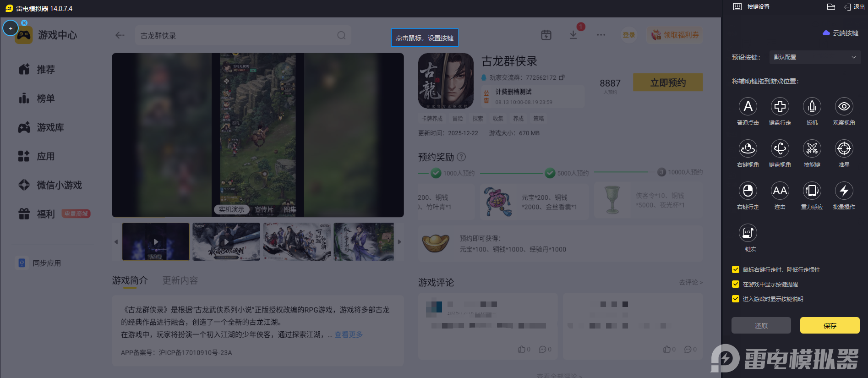Select the 右键视角 key icon
Viewport: 868px width, 378px height.
tap(748, 148)
